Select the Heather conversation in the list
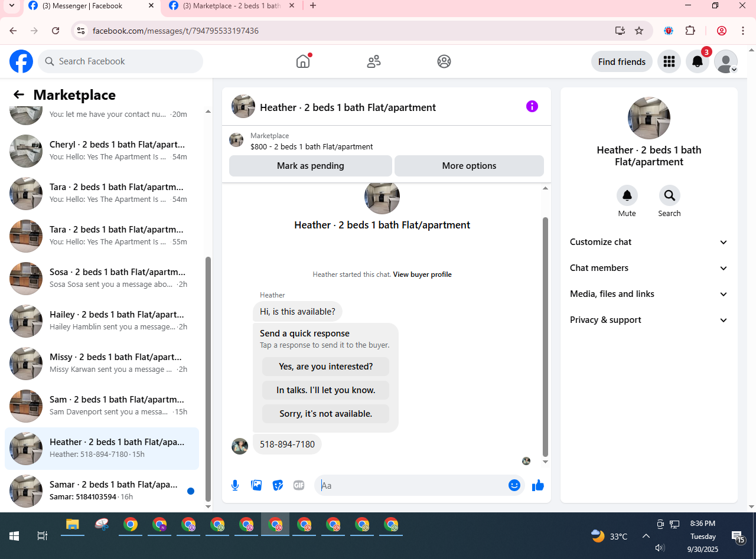This screenshot has width=756, height=559. [x=102, y=449]
